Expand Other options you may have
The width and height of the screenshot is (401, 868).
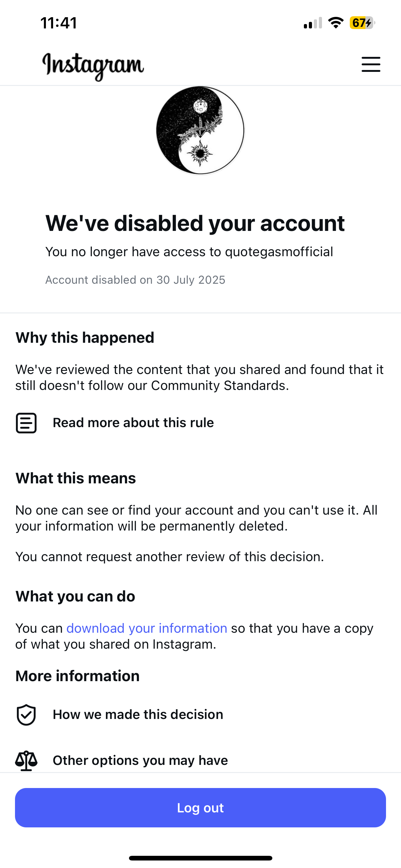[141, 760]
